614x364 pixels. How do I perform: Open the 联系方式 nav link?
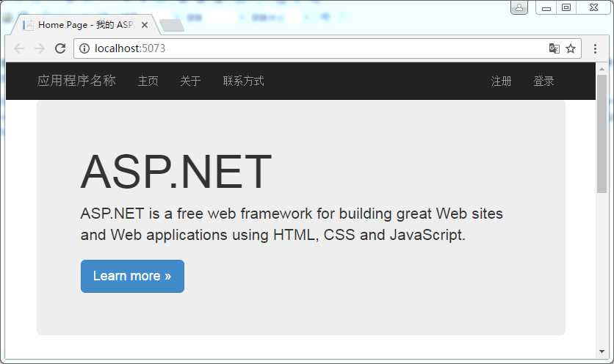click(243, 81)
